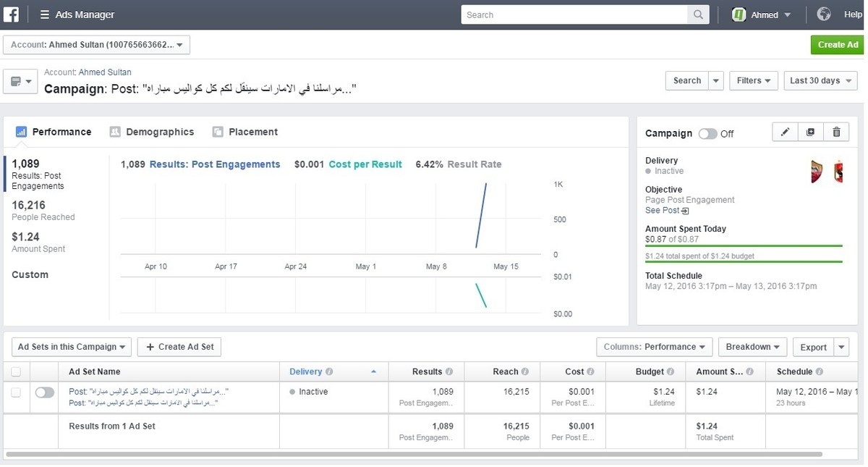Click the pencil edit campaign icon
868x467 pixels.
pos(785,132)
